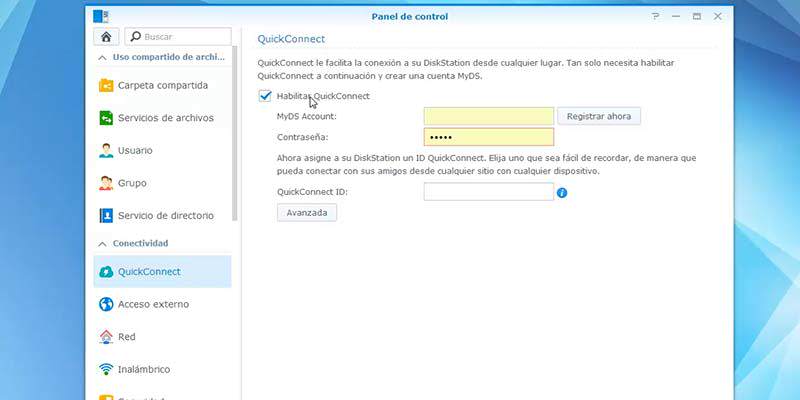Click the QuickConnect ID info icon
800x400 pixels.
[x=562, y=193]
